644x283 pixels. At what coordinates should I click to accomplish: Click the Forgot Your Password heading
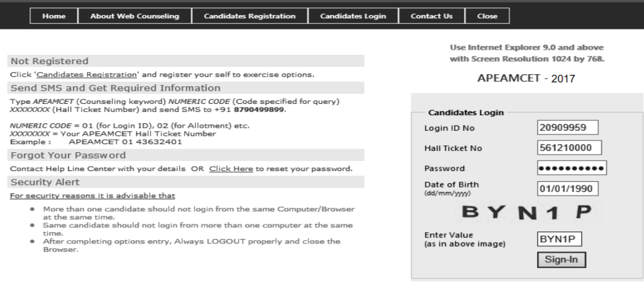point(68,155)
